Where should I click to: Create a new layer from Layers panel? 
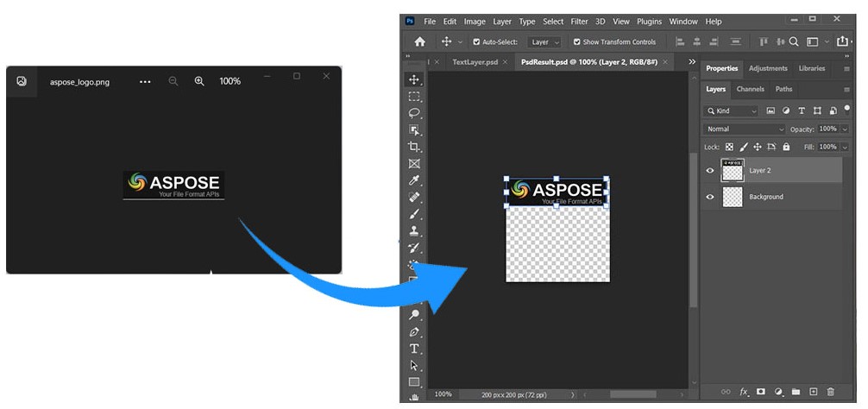(x=813, y=392)
